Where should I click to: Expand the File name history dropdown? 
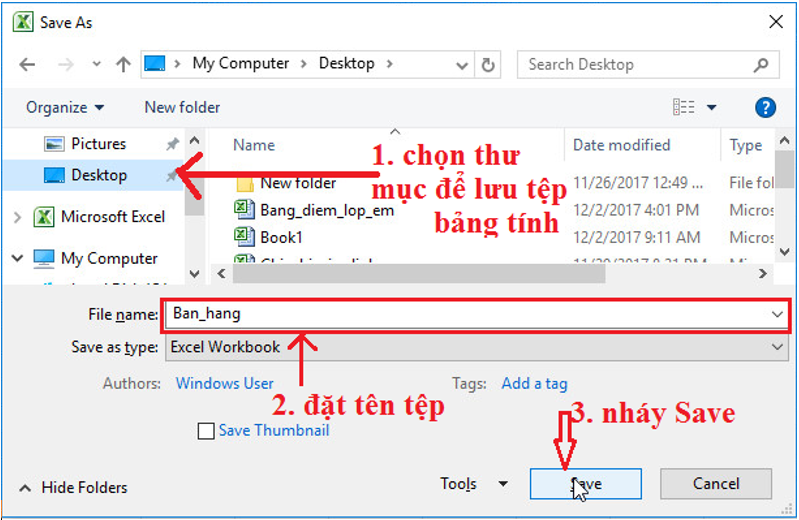(x=777, y=315)
